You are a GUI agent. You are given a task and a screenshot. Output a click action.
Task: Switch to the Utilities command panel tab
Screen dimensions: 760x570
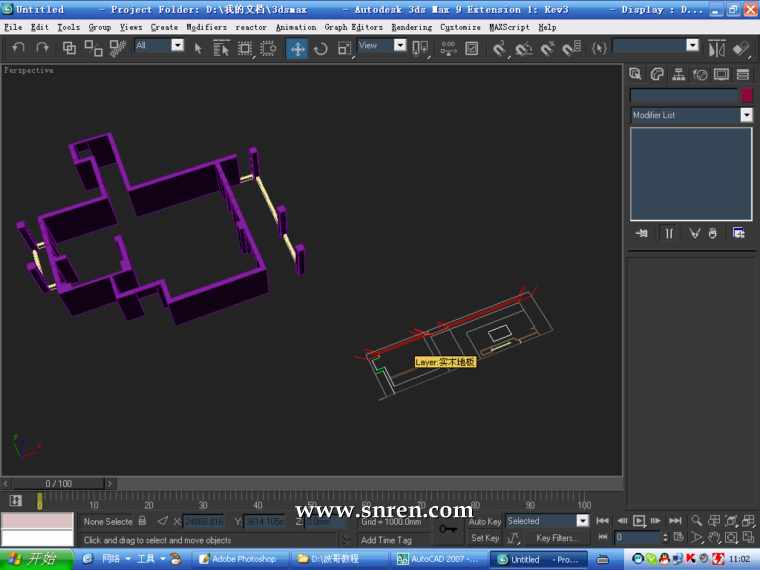pyautogui.click(x=743, y=74)
